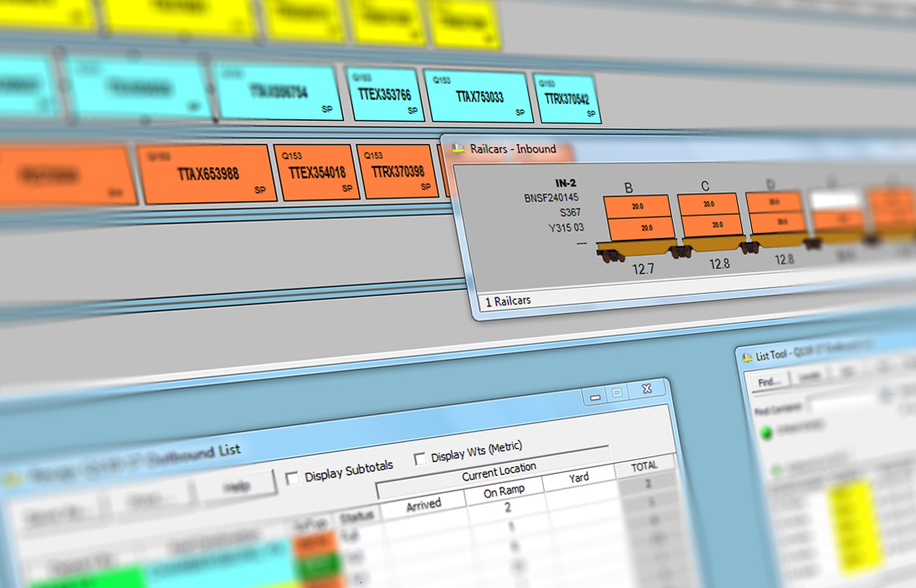Screen dimensions: 916x588
Task: Switch to the tab right of Find in List Tool
Action: (808, 376)
